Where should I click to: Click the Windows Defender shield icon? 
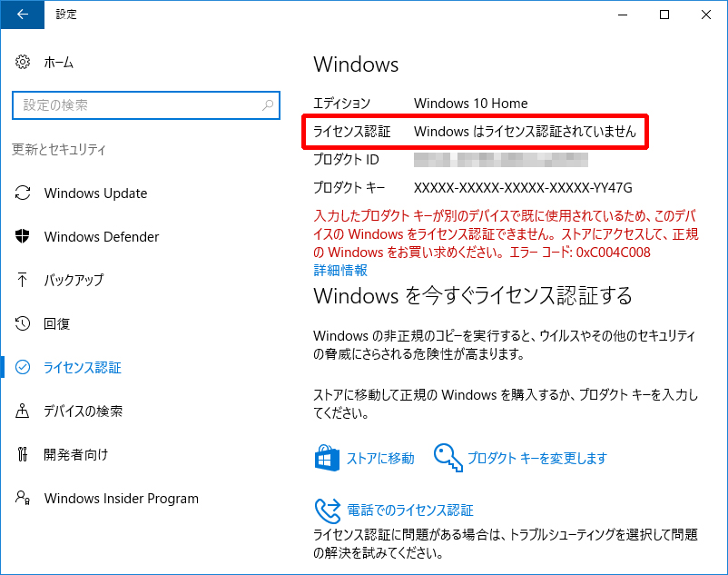coord(23,236)
